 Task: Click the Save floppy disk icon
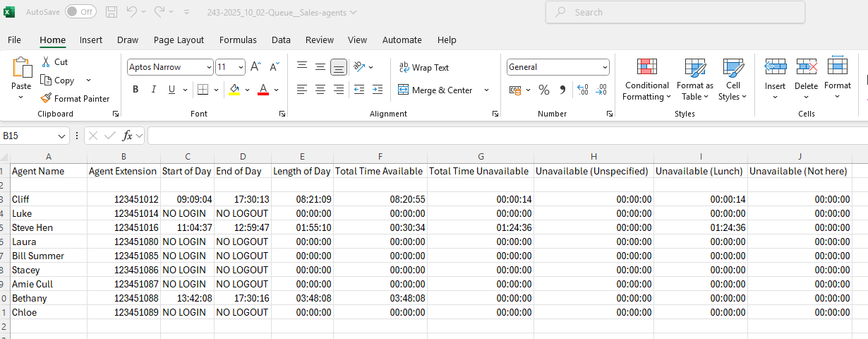[x=111, y=12]
